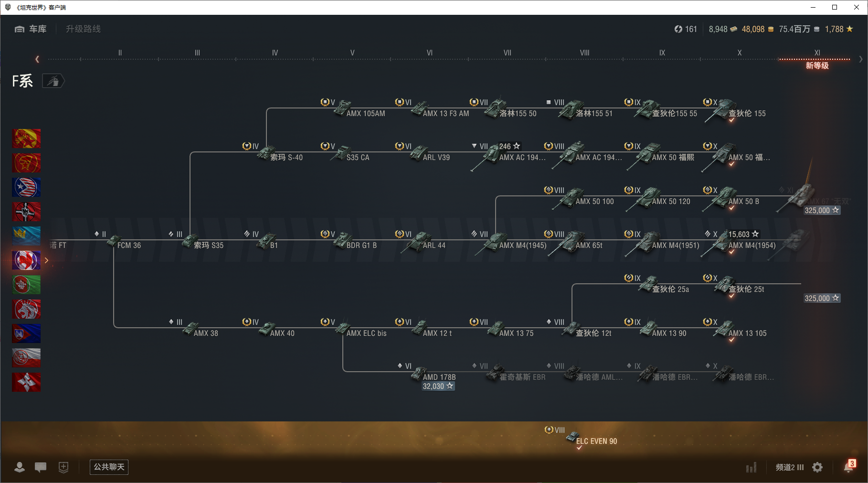Select the AMX 13 90 tank icon
This screenshot has width=868, height=483.
[x=648, y=328]
